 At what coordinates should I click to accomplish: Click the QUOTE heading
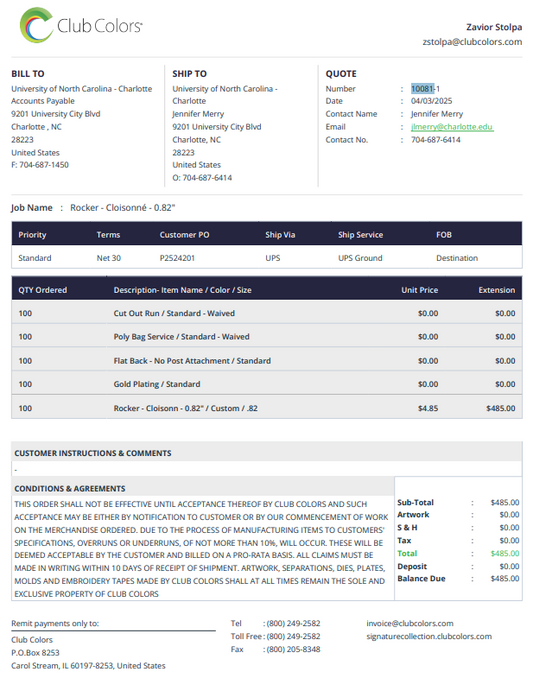pos(341,74)
